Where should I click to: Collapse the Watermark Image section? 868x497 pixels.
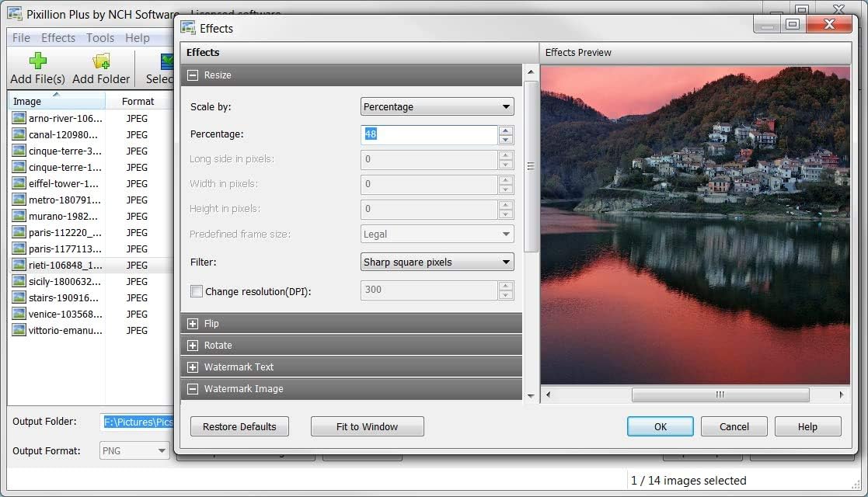pyautogui.click(x=193, y=389)
